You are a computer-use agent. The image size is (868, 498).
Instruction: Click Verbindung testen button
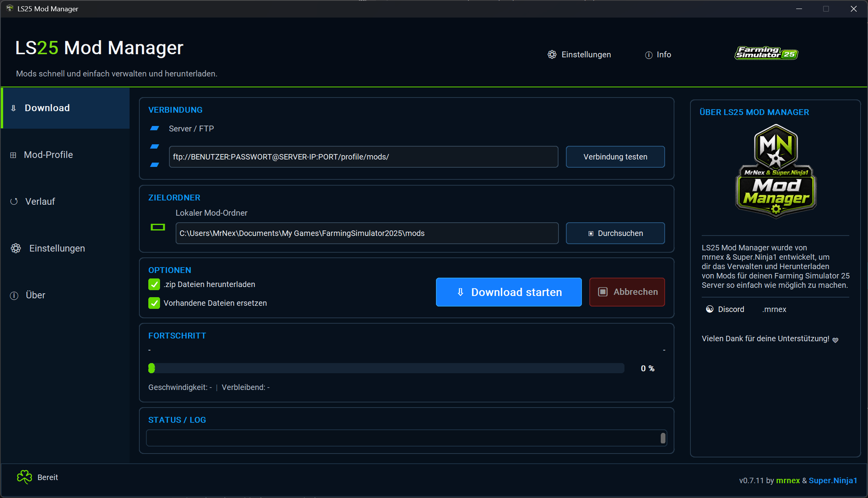[x=615, y=157]
